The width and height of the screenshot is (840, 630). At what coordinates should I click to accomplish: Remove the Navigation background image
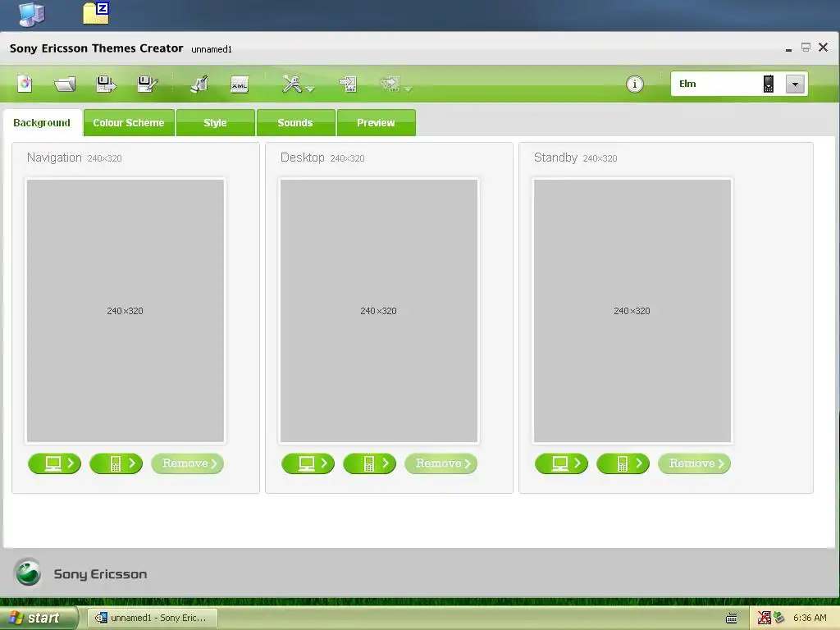pyautogui.click(x=188, y=463)
